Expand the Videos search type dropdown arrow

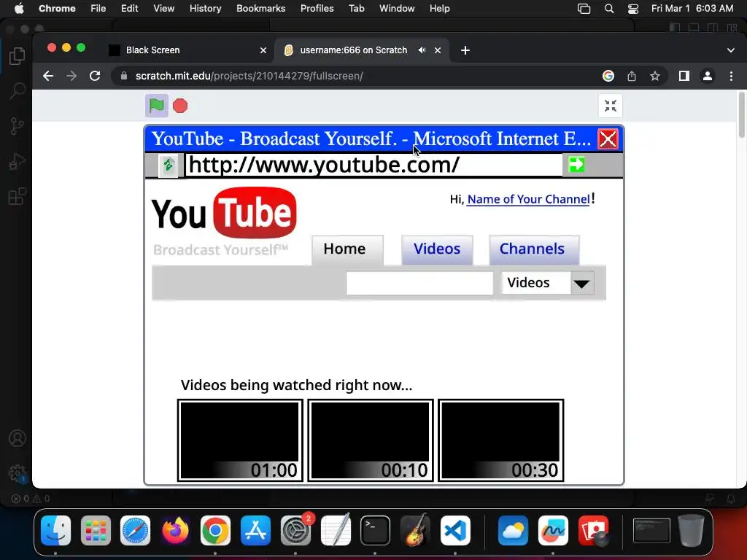coord(581,283)
